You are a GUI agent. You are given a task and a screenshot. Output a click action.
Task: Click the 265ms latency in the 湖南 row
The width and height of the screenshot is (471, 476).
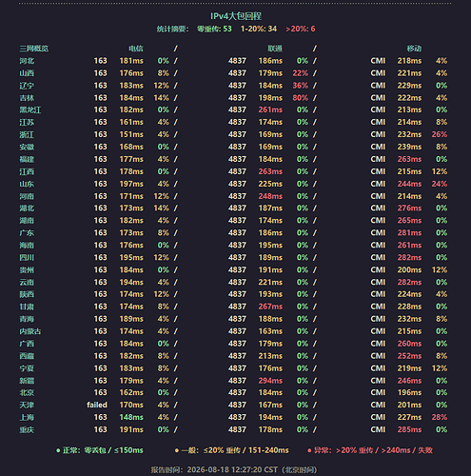pos(409,220)
